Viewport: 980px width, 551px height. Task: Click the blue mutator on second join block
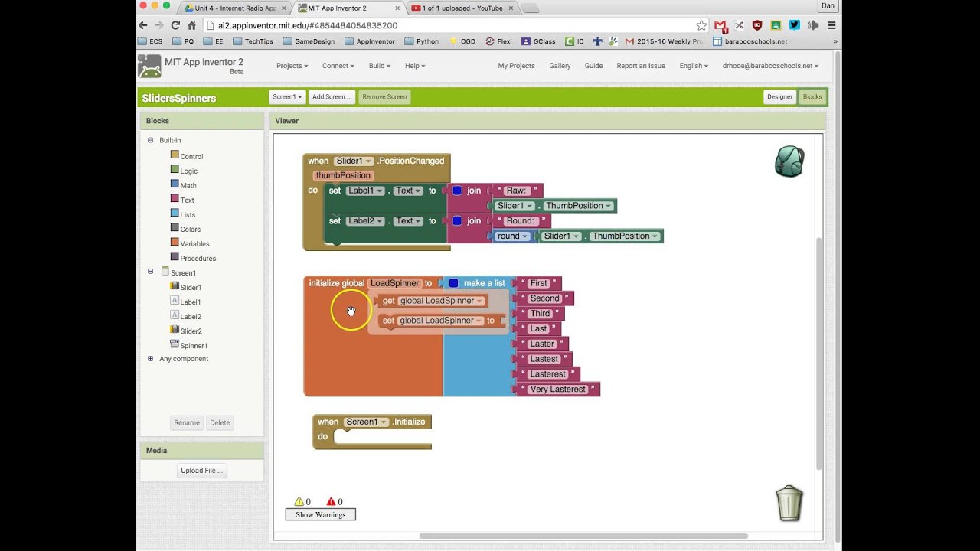click(457, 220)
